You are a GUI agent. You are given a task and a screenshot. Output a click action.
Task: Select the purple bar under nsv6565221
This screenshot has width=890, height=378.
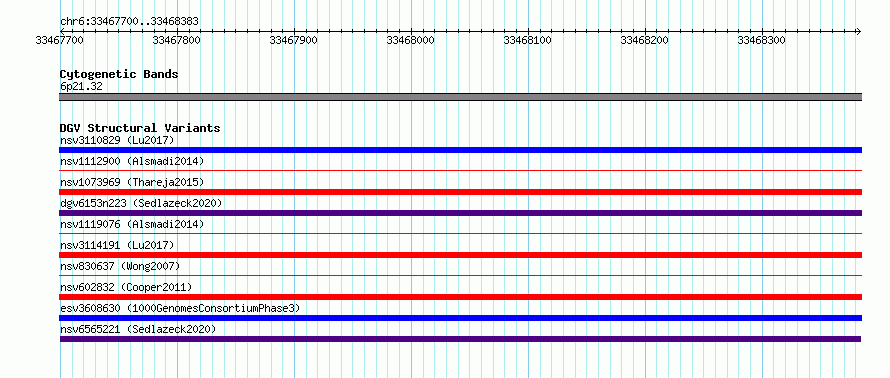(x=460, y=339)
